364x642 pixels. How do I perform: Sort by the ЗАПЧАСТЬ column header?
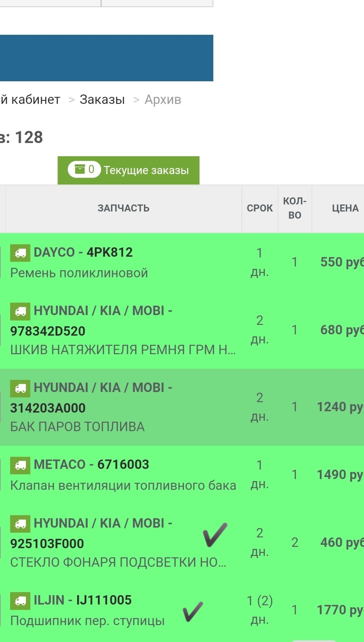pyautogui.click(x=123, y=208)
